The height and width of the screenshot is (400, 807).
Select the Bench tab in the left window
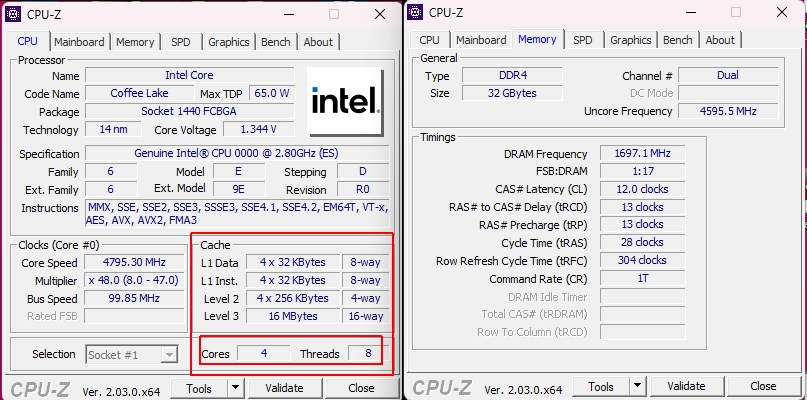tap(276, 42)
